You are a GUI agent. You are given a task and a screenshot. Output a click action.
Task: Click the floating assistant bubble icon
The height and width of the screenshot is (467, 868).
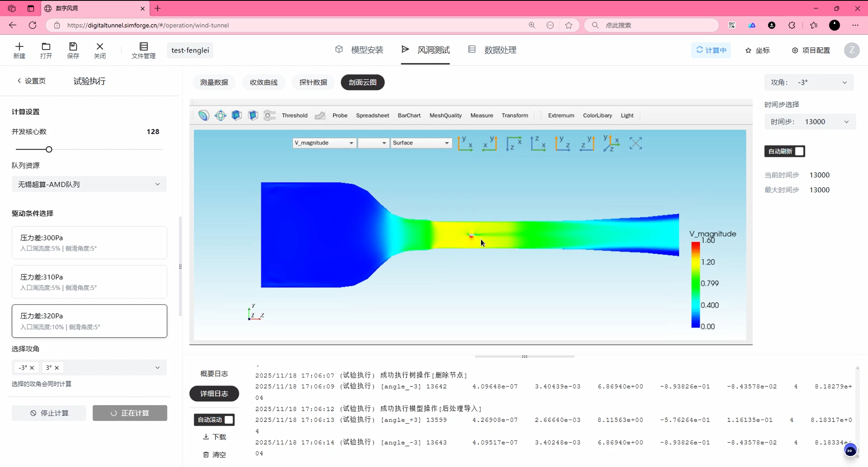pos(850,451)
